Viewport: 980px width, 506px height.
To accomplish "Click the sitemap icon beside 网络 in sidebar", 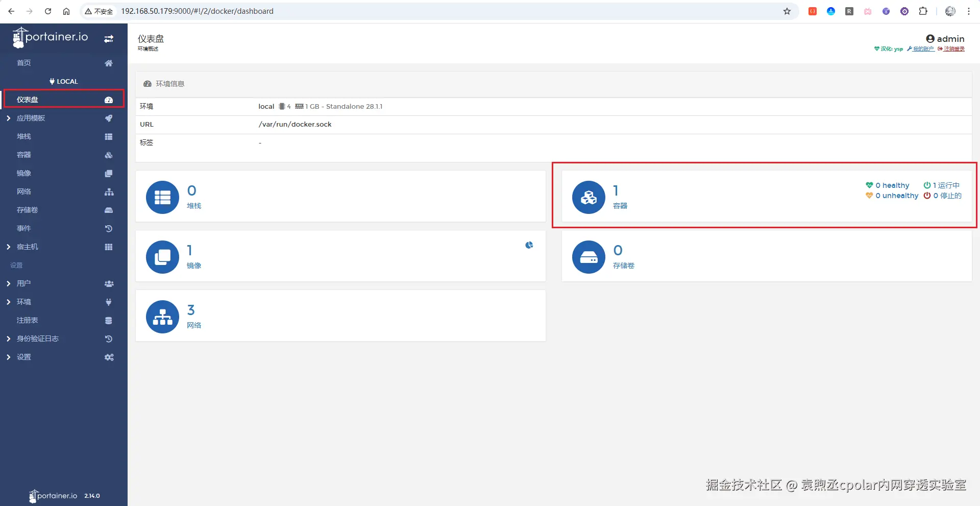I will pos(109,192).
